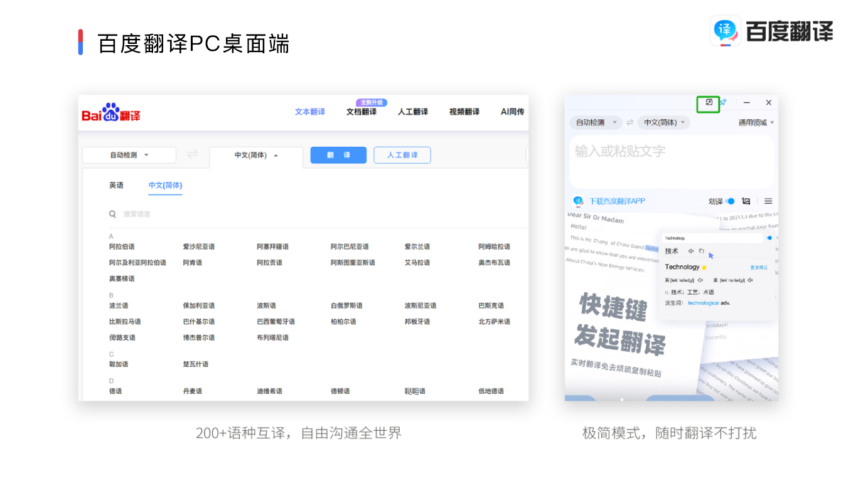Select the underlined 中文(简体) recent tab
This screenshot has width=868, height=486.
(165, 185)
